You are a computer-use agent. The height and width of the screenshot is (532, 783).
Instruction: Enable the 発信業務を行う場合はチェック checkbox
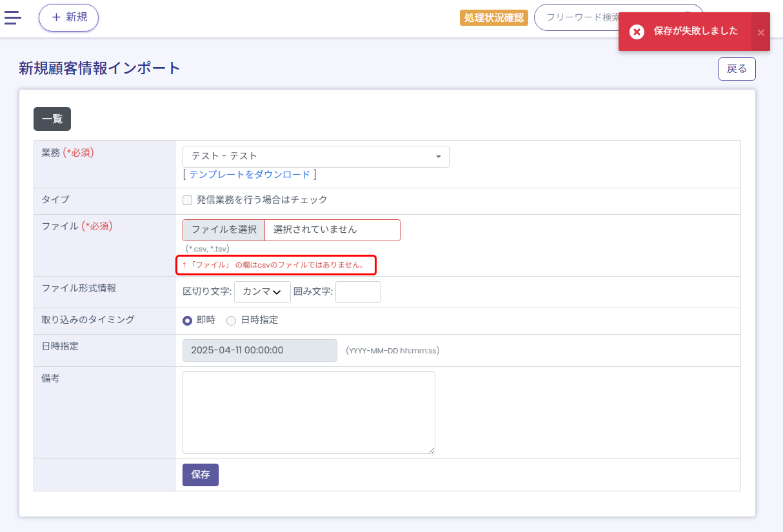click(188, 200)
